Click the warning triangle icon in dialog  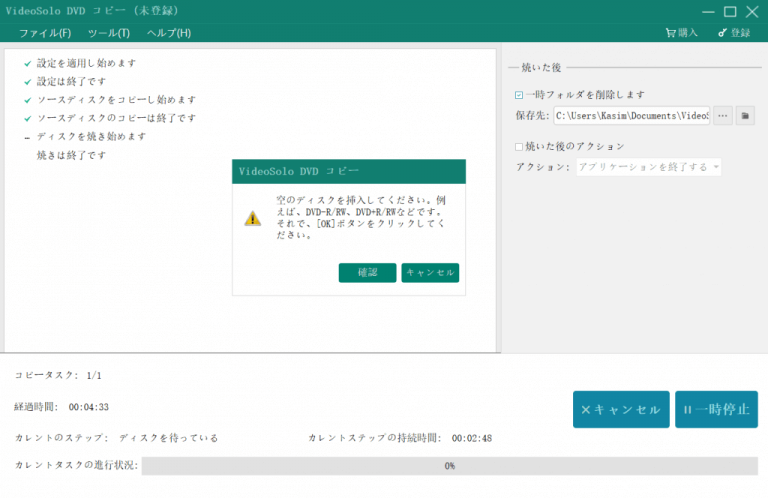click(253, 218)
